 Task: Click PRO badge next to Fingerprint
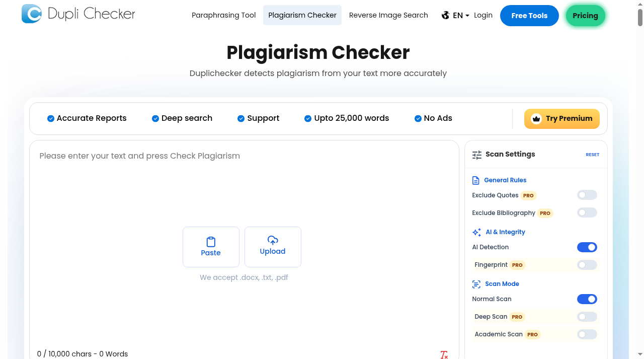pyautogui.click(x=517, y=265)
